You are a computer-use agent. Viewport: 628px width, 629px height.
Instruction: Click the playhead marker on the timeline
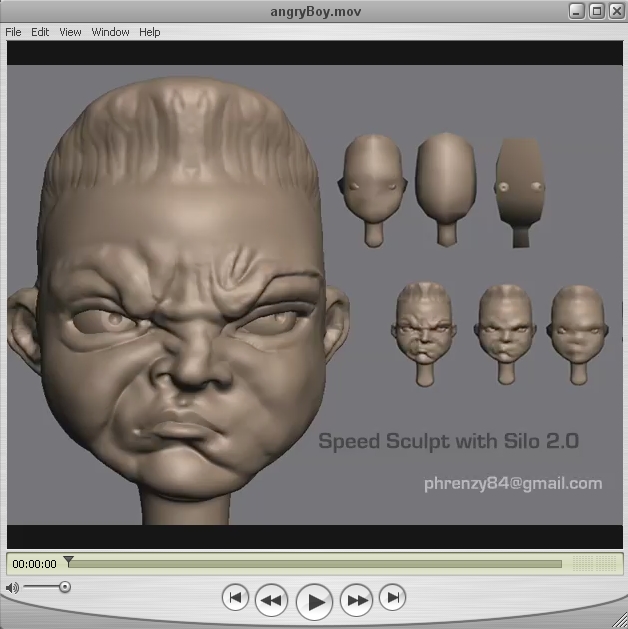click(x=69, y=561)
